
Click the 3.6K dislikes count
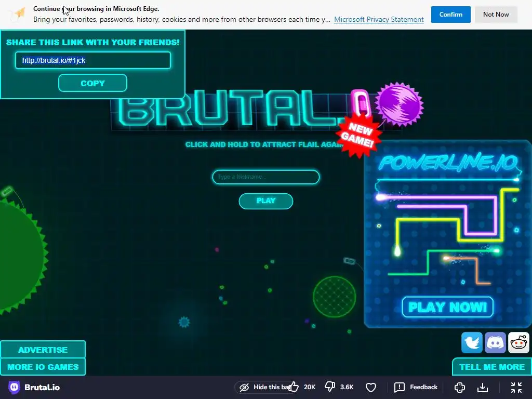coord(347,387)
